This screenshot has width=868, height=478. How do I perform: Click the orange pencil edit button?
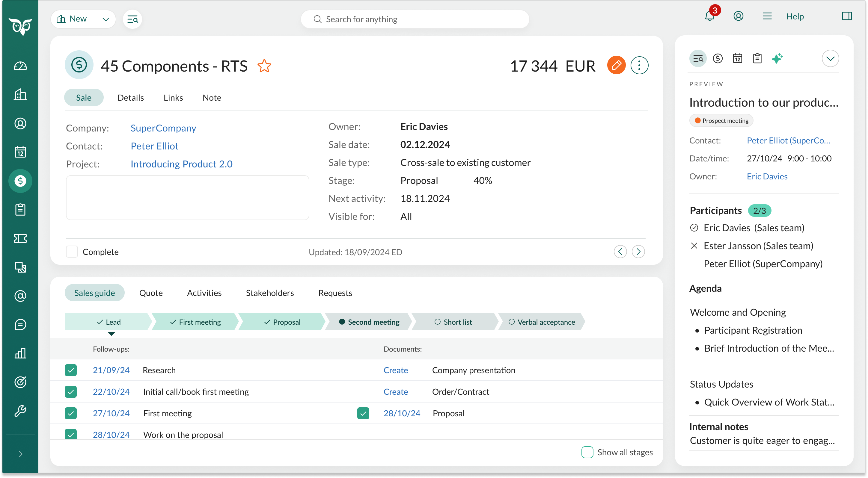(x=616, y=65)
